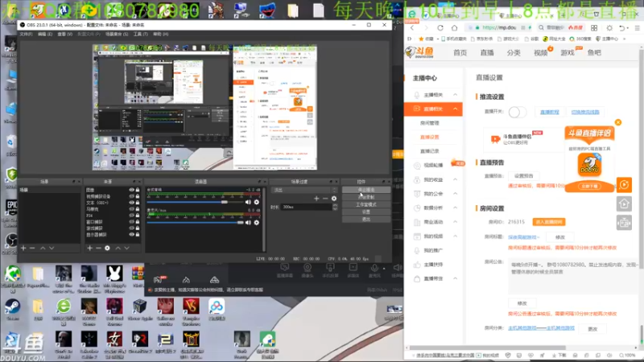Mute the mic/aux speaker icon
Image resolution: width=644 pixels, height=362 pixels.
click(248, 223)
